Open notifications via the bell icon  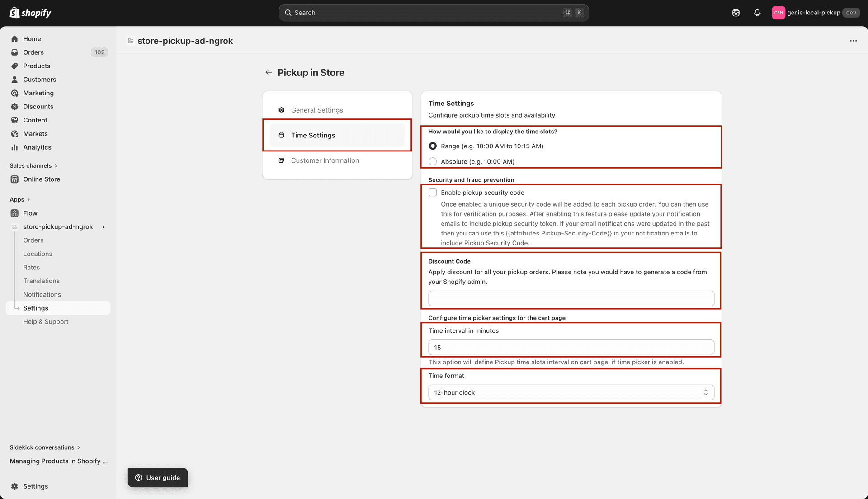tap(757, 12)
